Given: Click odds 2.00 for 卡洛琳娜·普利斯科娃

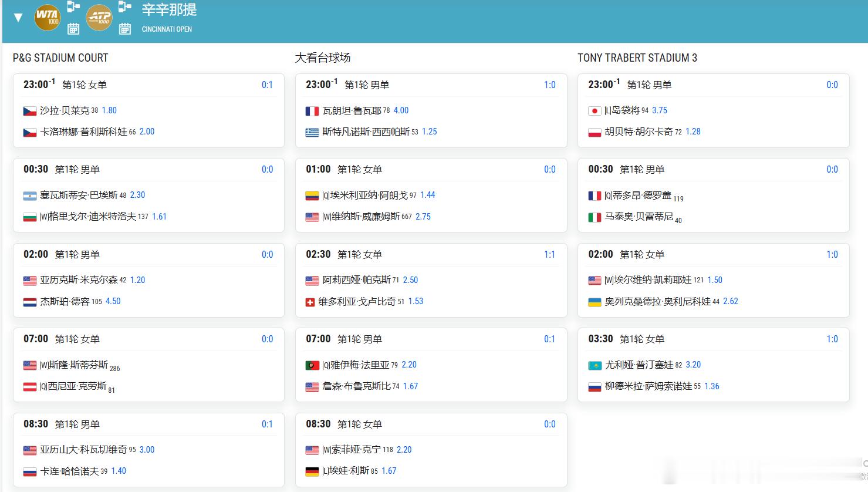Looking at the screenshot, I should 147,132.
